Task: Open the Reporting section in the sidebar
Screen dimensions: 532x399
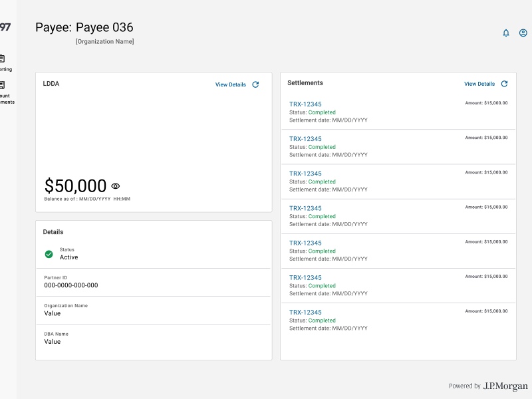Action: (x=3, y=63)
